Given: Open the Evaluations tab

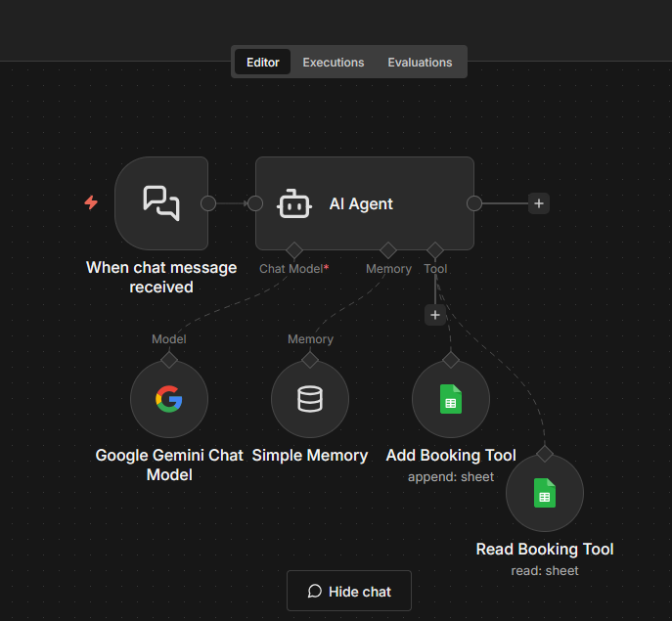Looking at the screenshot, I should 420,63.
